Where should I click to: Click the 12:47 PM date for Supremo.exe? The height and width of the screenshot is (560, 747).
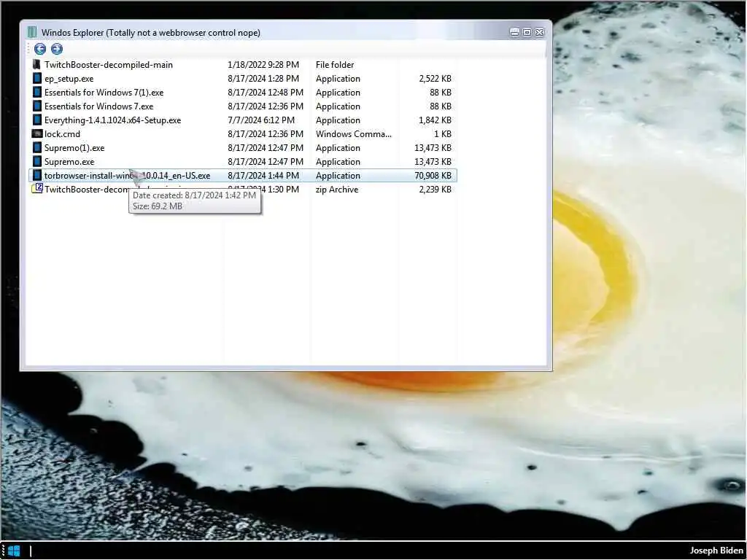click(x=266, y=161)
